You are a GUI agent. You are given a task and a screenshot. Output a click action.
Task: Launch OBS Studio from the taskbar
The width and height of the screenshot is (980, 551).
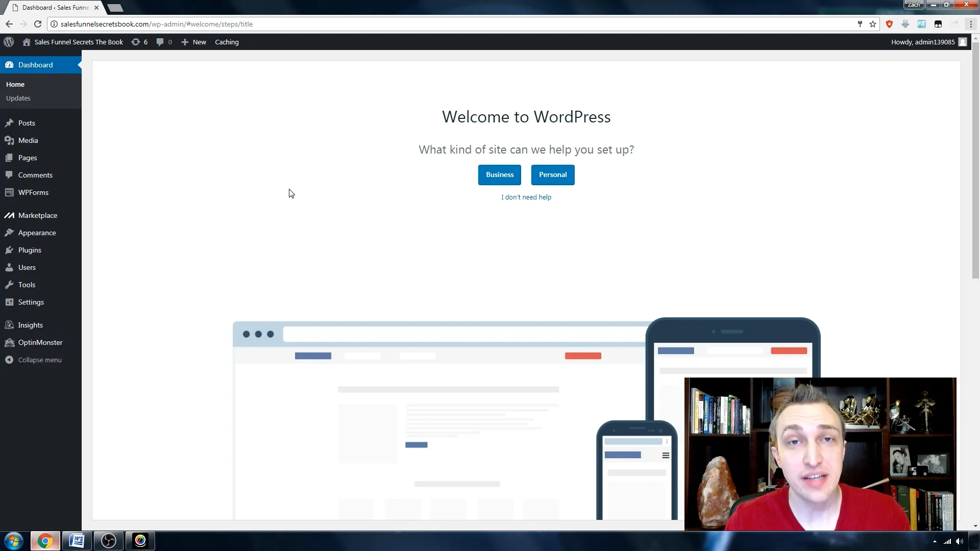(x=108, y=541)
